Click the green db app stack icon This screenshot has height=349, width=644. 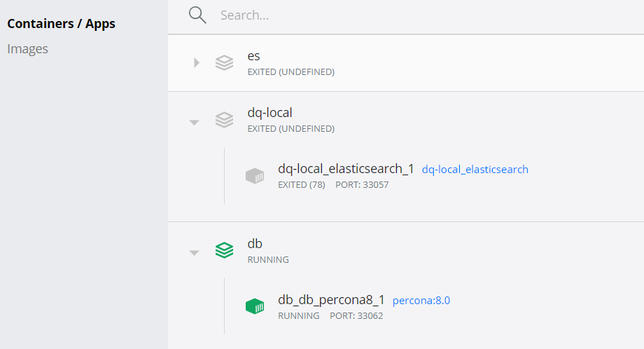click(x=224, y=250)
